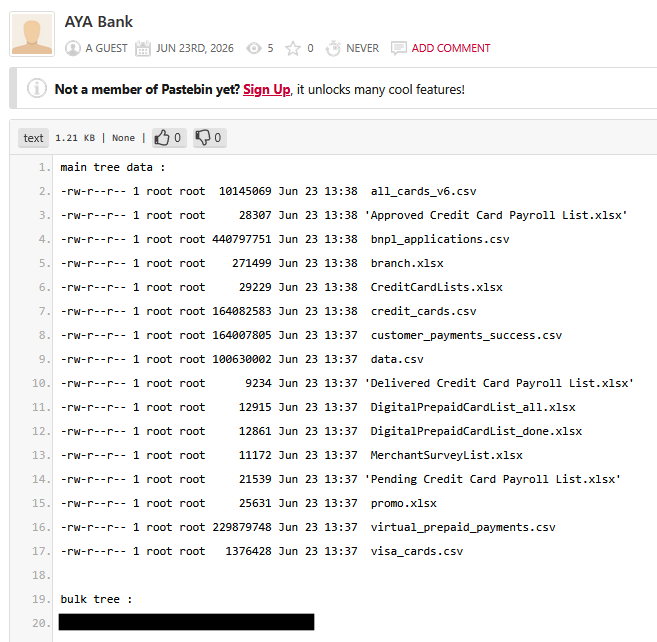Click the NEVER expiration label
Screen dimensions: 657x642
tap(362, 48)
